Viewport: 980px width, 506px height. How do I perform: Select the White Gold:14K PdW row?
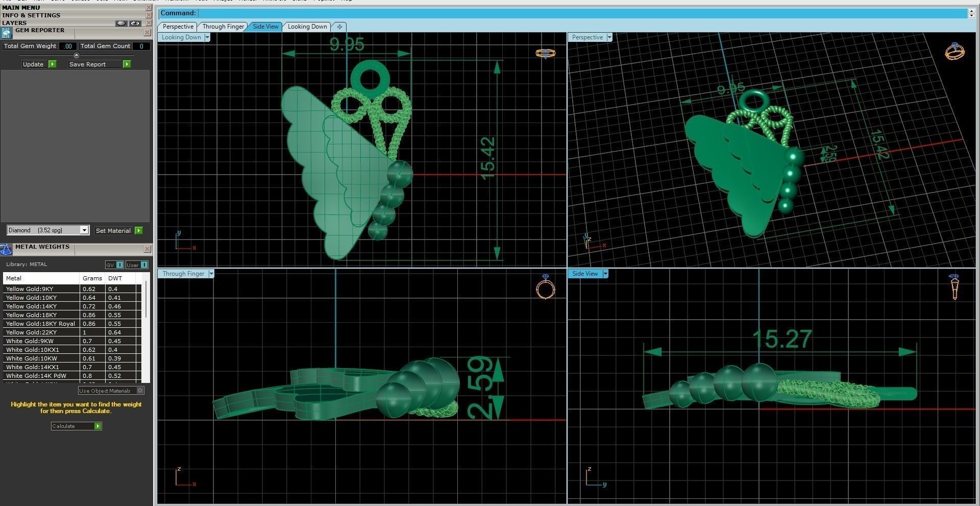click(x=72, y=376)
